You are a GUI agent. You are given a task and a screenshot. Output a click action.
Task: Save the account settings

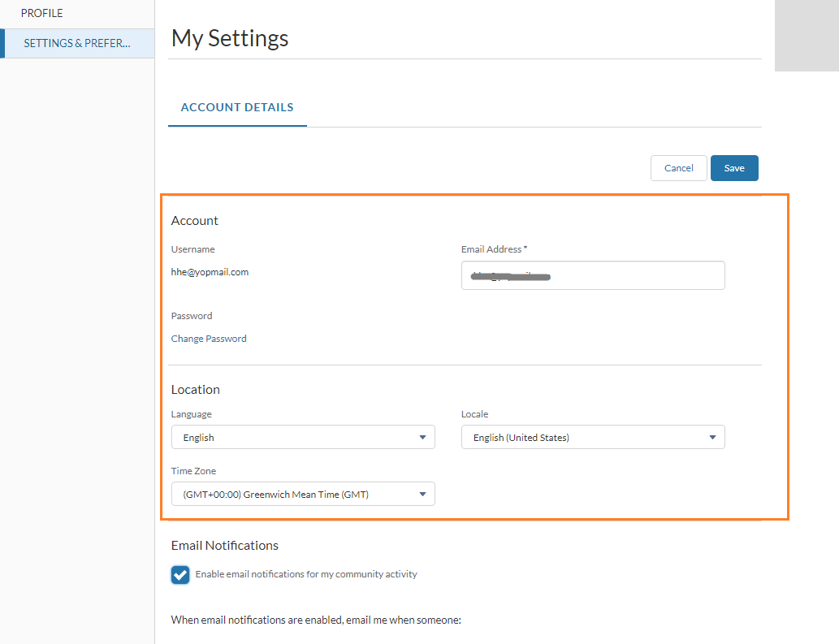click(x=734, y=168)
